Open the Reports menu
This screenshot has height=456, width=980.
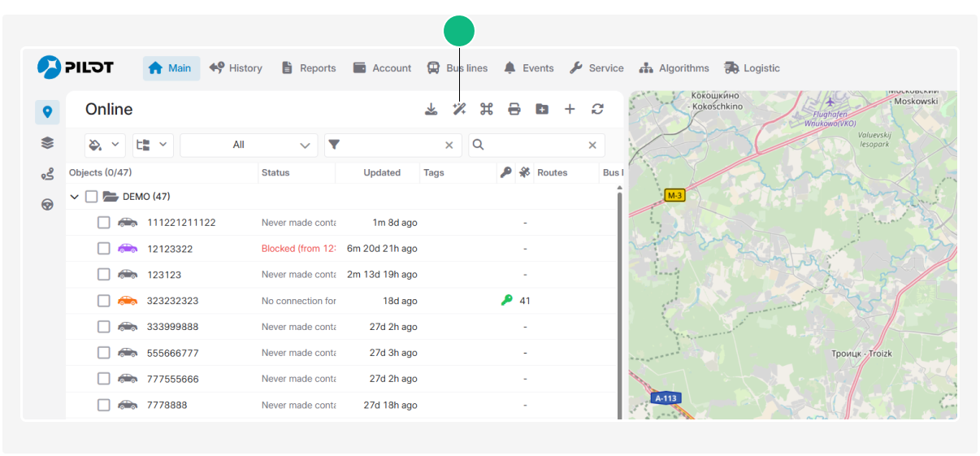click(308, 68)
